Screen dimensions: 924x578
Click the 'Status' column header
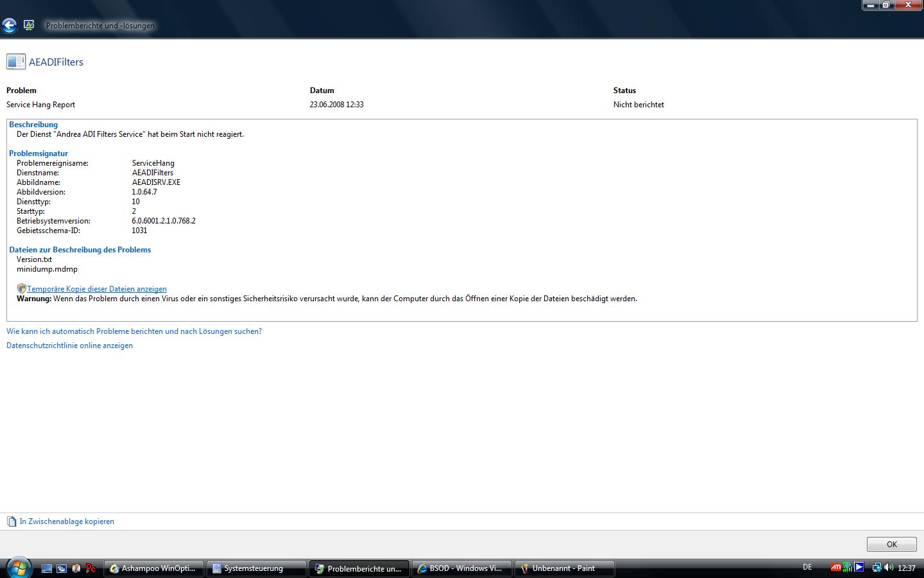624,91
